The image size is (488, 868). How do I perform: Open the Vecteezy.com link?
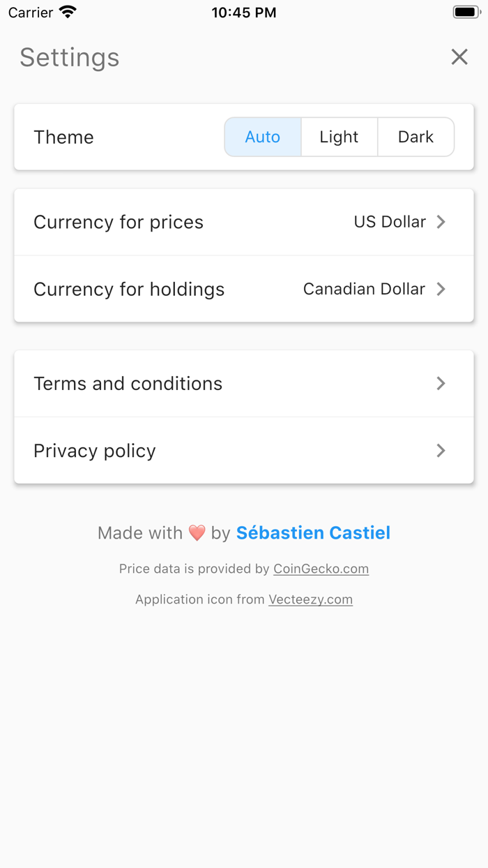(311, 599)
